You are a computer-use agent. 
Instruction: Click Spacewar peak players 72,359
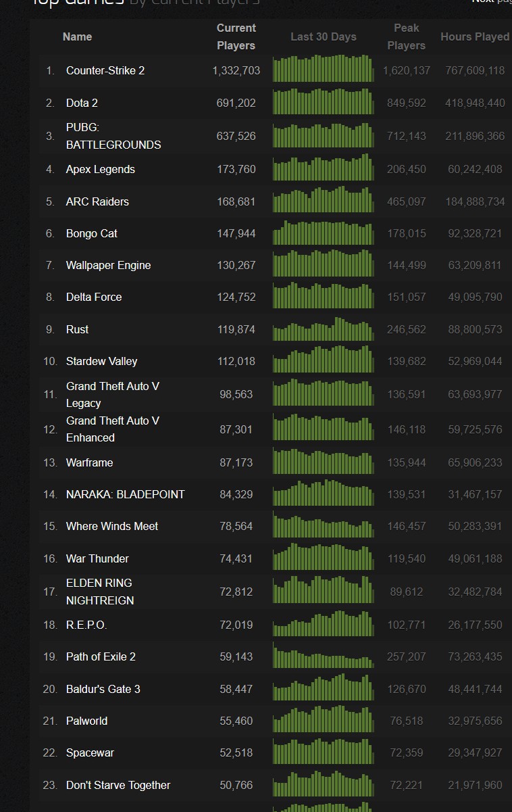pos(407,753)
